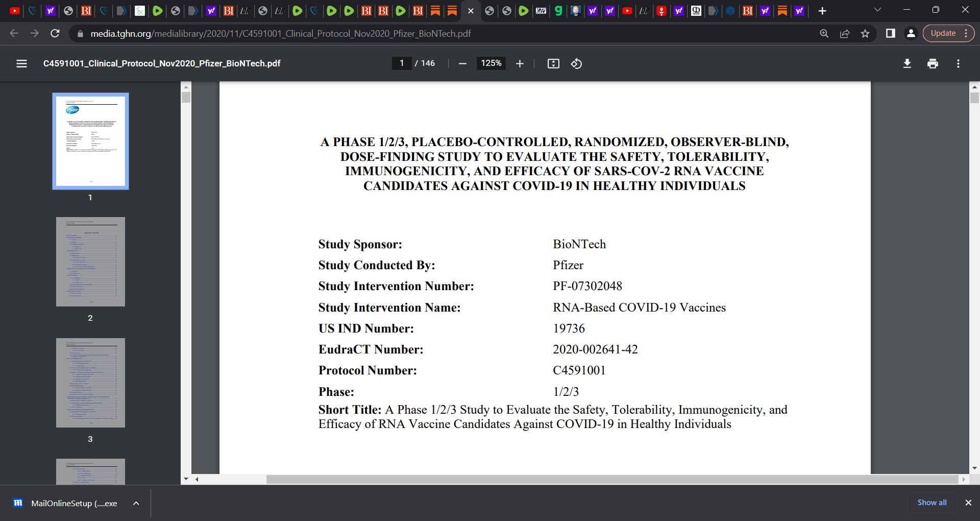
Task: Toggle the PDF sidebar menu icon
Action: click(x=21, y=63)
